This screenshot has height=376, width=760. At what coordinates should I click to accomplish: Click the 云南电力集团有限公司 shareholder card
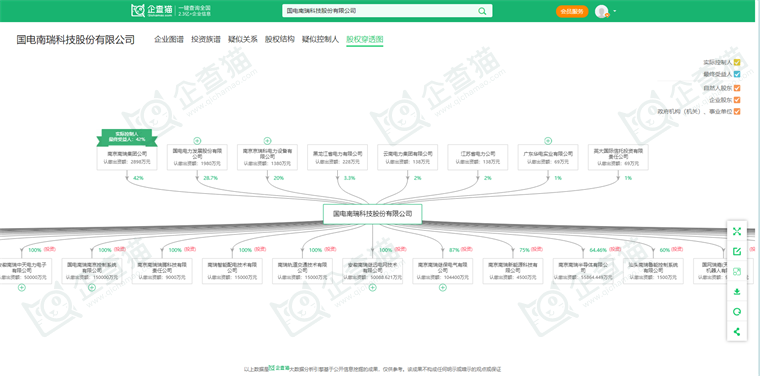pyautogui.click(x=408, y=157)
